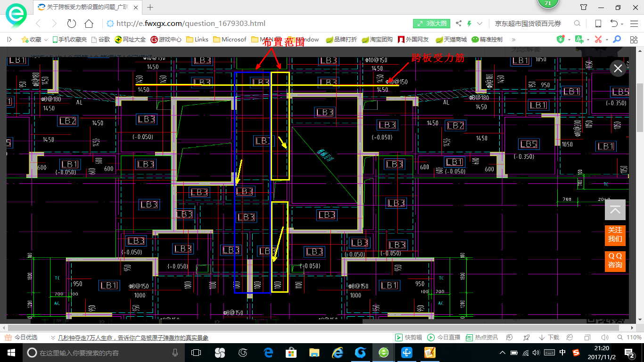Click the 110% zoom level control
This screenshot has height=362, width=644.
(629, 337)
